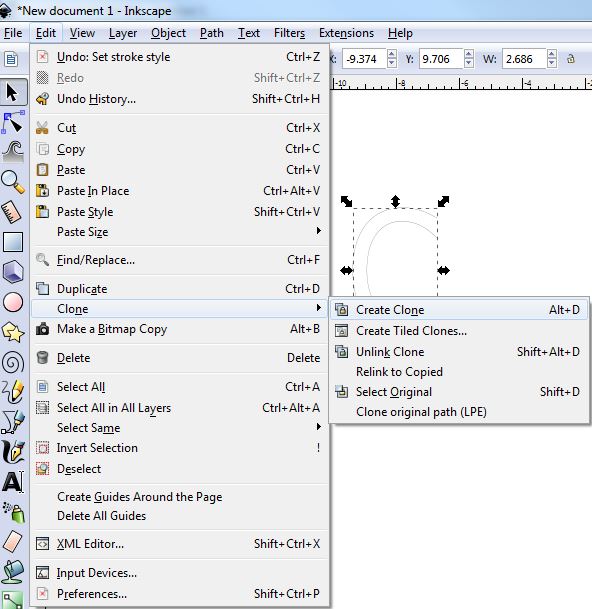Select the Bezier pen tool
The width and height of the screenshot is (592, 609).
(13, 422)
